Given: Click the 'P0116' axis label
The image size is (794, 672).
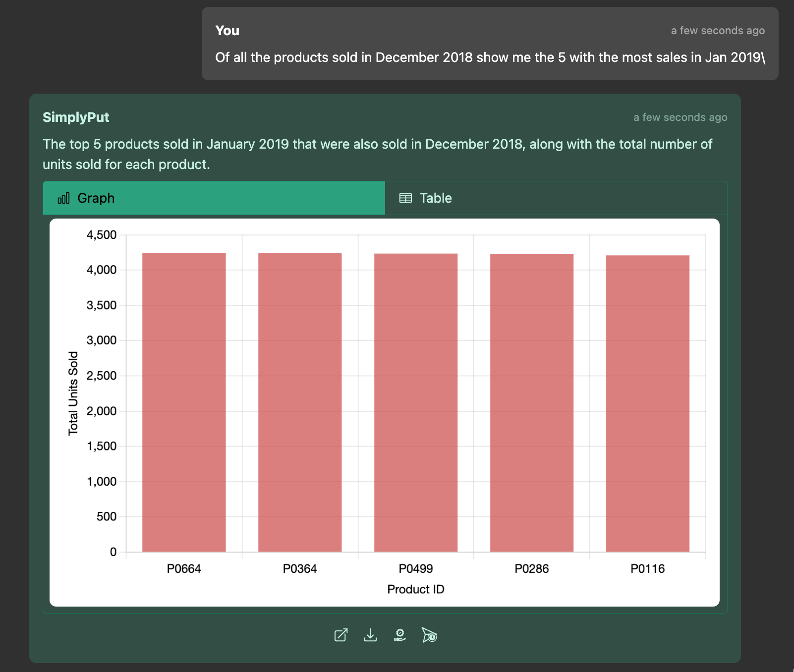Looking at the screenshot, I should click(648, 569).
